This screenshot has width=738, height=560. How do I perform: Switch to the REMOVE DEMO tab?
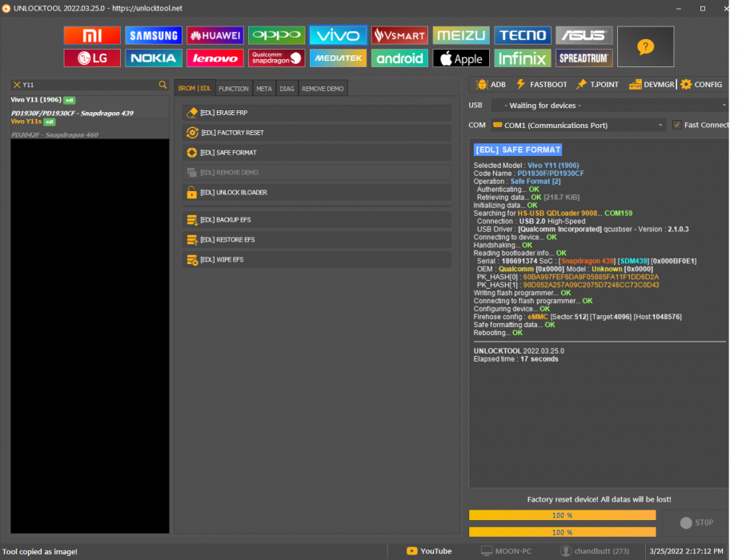pos(323,89)
